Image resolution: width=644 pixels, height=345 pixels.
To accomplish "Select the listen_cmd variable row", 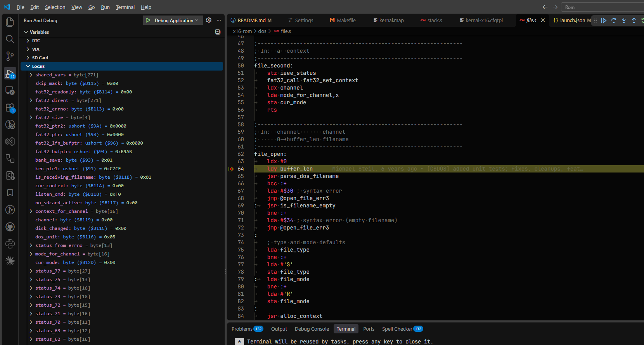I will pos(122,194).
